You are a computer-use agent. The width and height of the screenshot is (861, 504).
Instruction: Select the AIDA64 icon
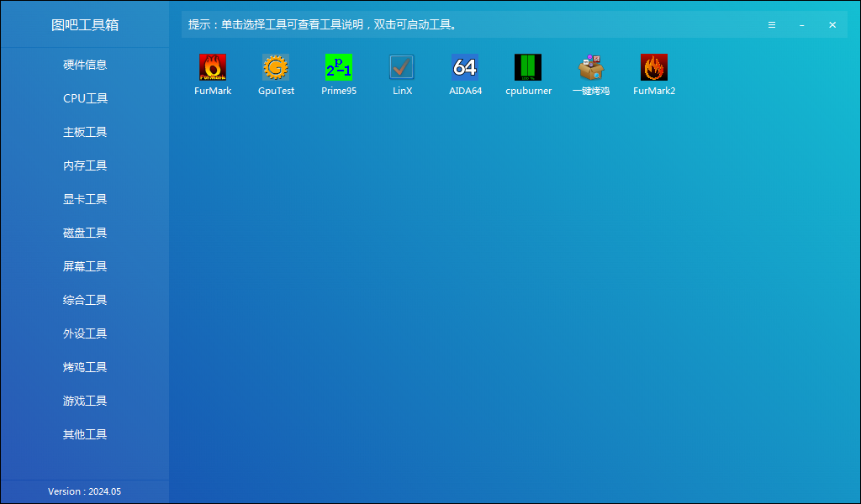pos(465,67)
